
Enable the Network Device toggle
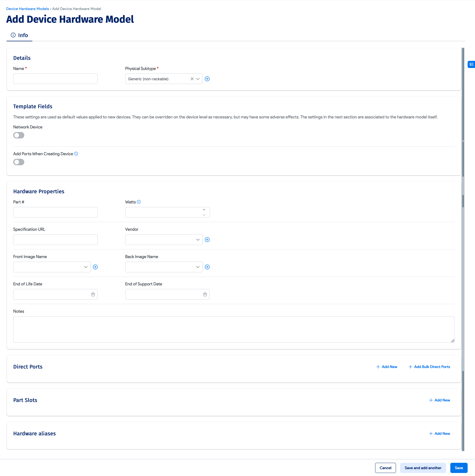pos(19,135)
